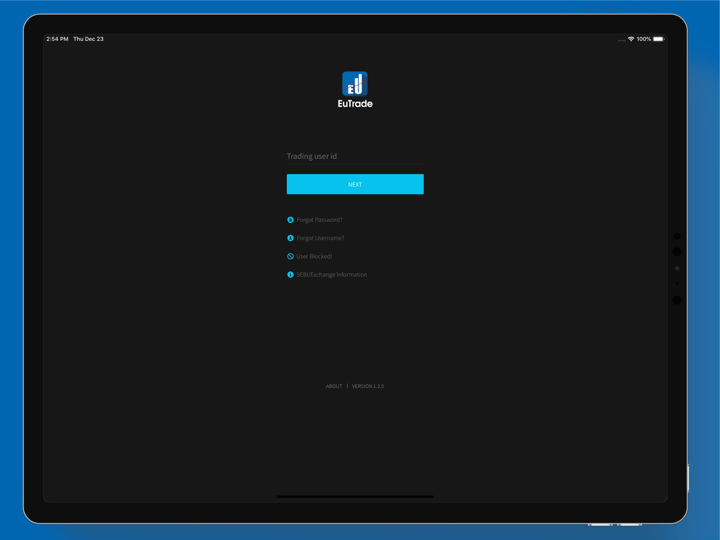Click the info icon beside SEBI/Exchange Information
Image resolution: width=720 pixels, height=540 pixels.
pyautogui.click(x=291, y=274)
